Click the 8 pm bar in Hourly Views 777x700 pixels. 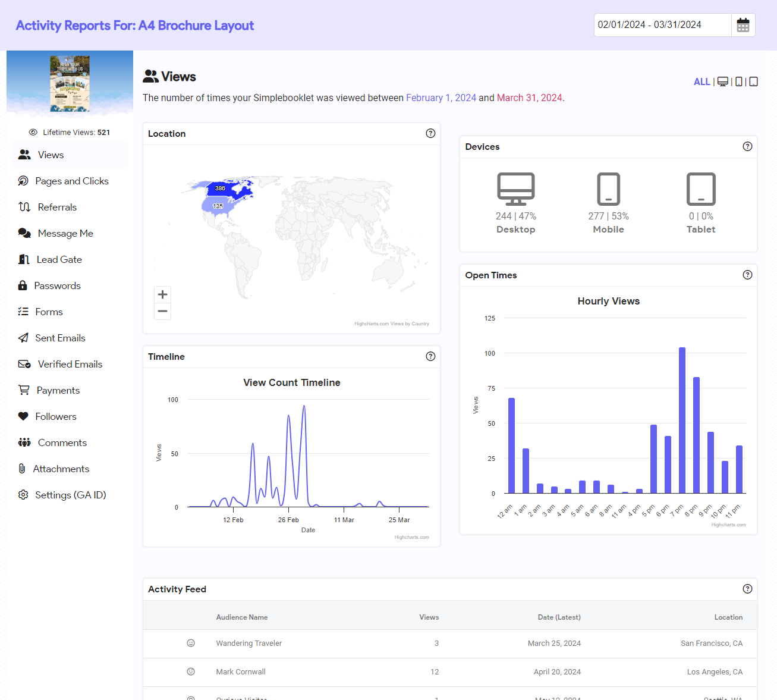click(x=696, y=435)
